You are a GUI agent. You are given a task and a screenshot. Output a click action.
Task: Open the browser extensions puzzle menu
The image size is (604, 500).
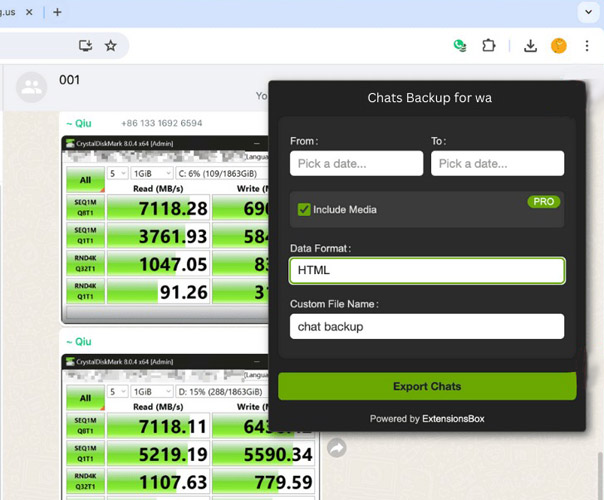(x=488, y=46)
